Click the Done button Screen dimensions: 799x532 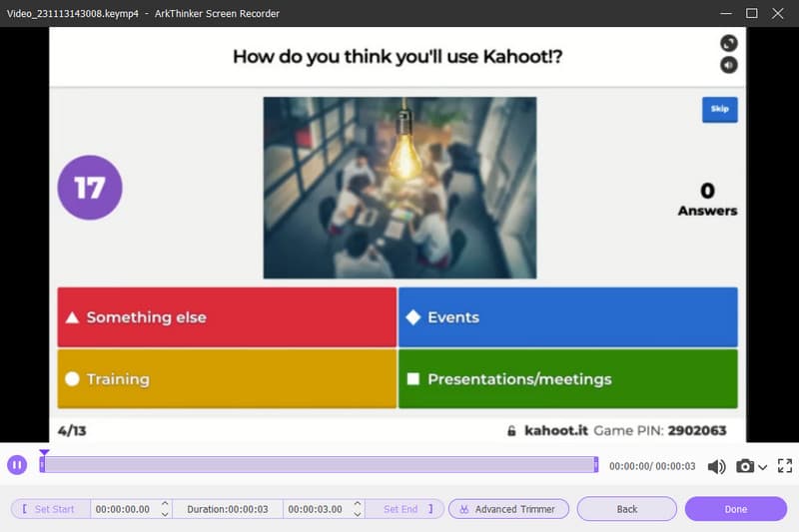pos(735,509)
